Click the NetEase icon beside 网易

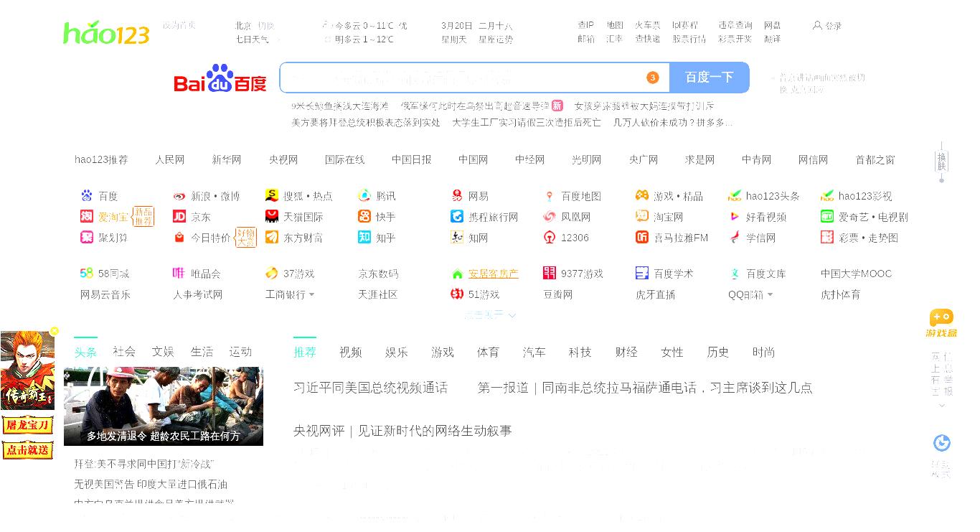tap(457, 195)
